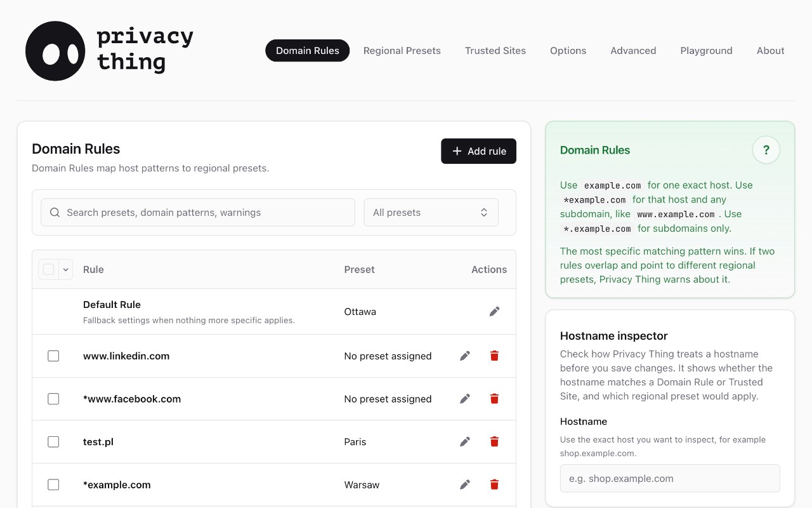Switch to the Regional Presets tab
812x508 pixels.
402,51
